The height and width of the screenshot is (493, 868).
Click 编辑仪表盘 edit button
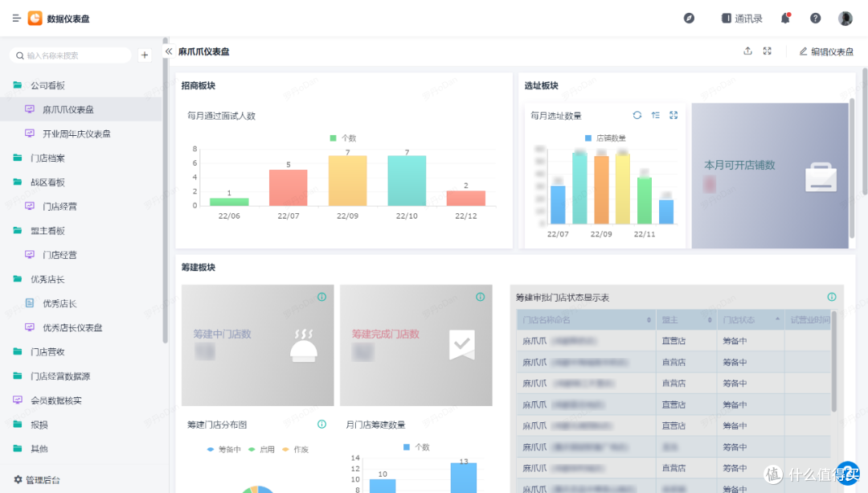[x=826, y=51]
